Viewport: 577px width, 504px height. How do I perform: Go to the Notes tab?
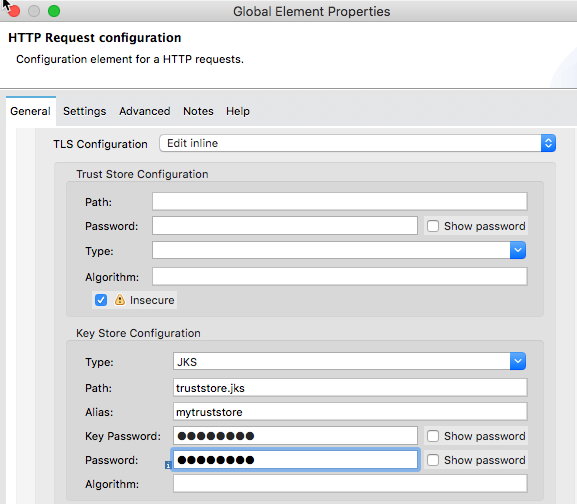pyautogui.click(x=198, y=111)
